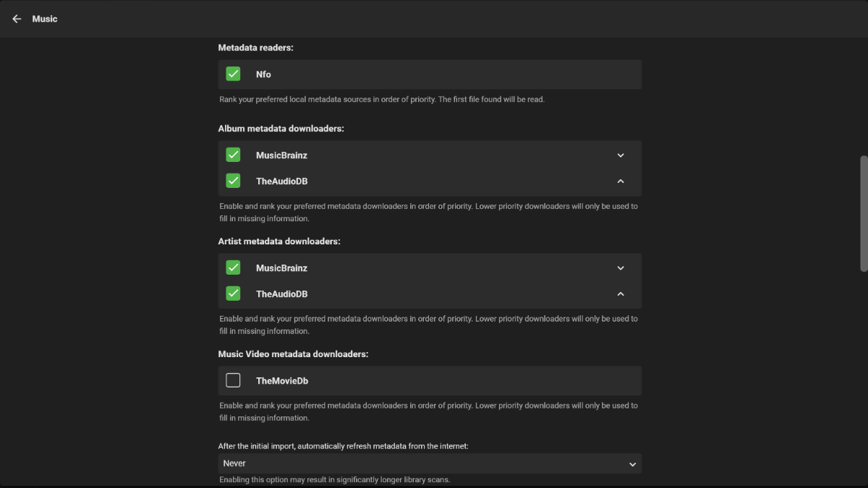This screenshot has height=488, width=868.
Task: Disable TheAudioDB album metadata downloader
Action: [233, 181]
